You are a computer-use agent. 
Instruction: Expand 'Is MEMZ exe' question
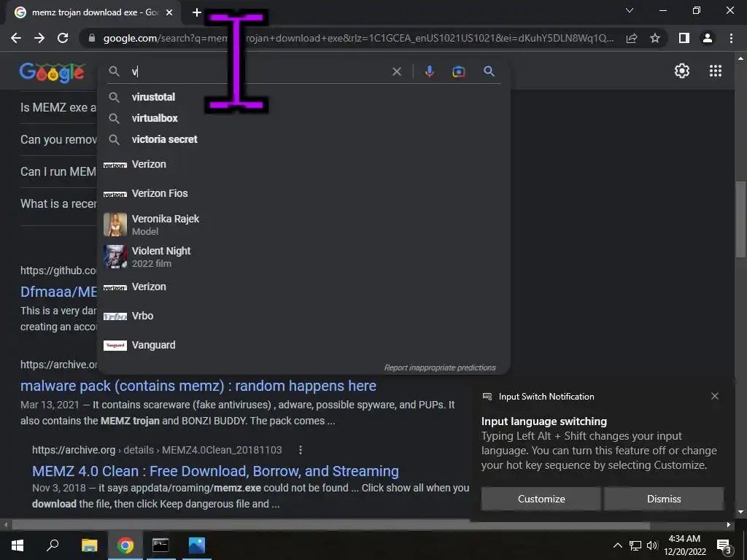coord(58,108)
